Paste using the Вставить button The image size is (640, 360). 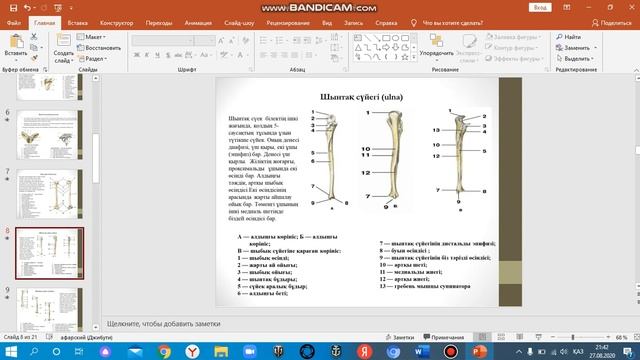coord(16,46)
